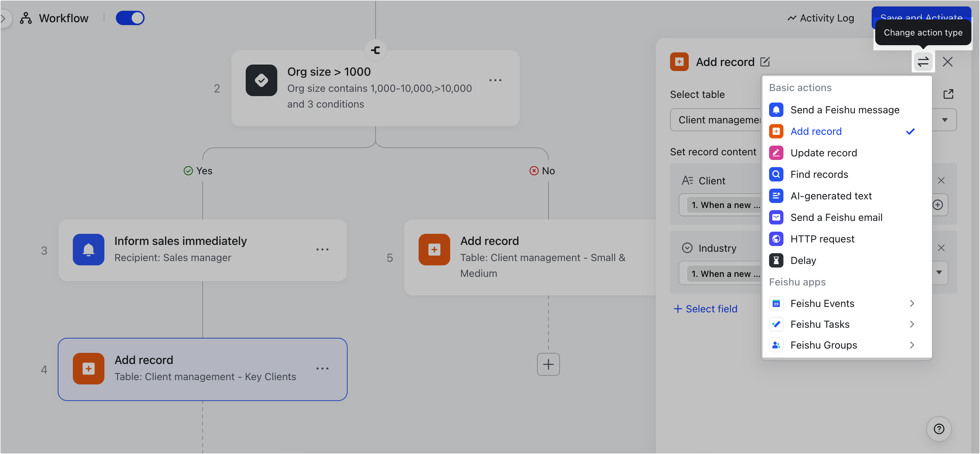The width and height of the screenshot is (980, 454).
Task: Open more options for Inform sales immediately
Action: tap(322, 250)
